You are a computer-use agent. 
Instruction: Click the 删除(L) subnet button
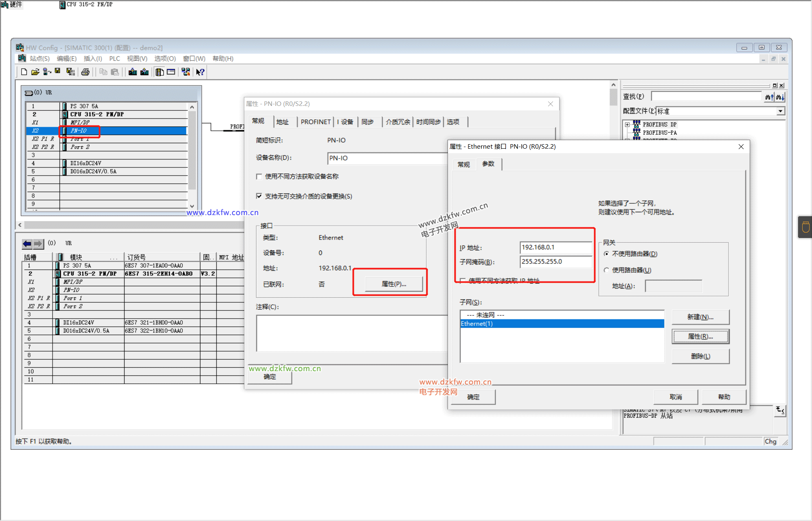click(x=700, y=356)
